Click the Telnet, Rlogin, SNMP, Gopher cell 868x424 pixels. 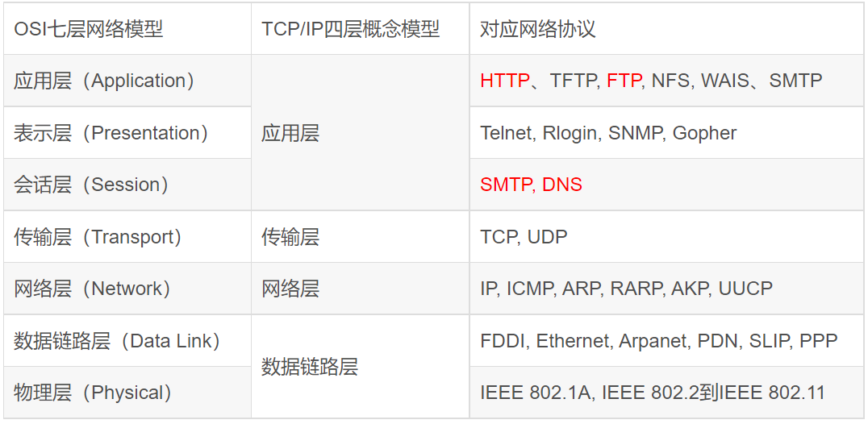(667, 133)
